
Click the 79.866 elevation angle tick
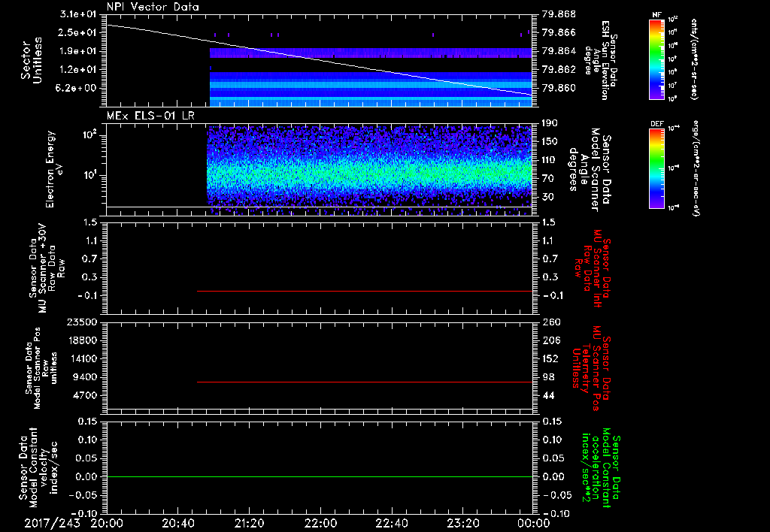point(559,32)
